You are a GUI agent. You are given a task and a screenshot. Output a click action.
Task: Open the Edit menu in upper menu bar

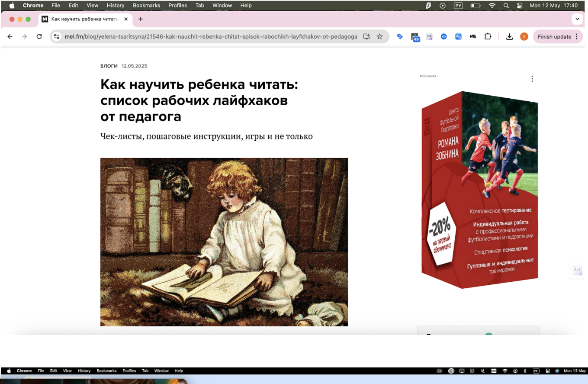(73, 6)
